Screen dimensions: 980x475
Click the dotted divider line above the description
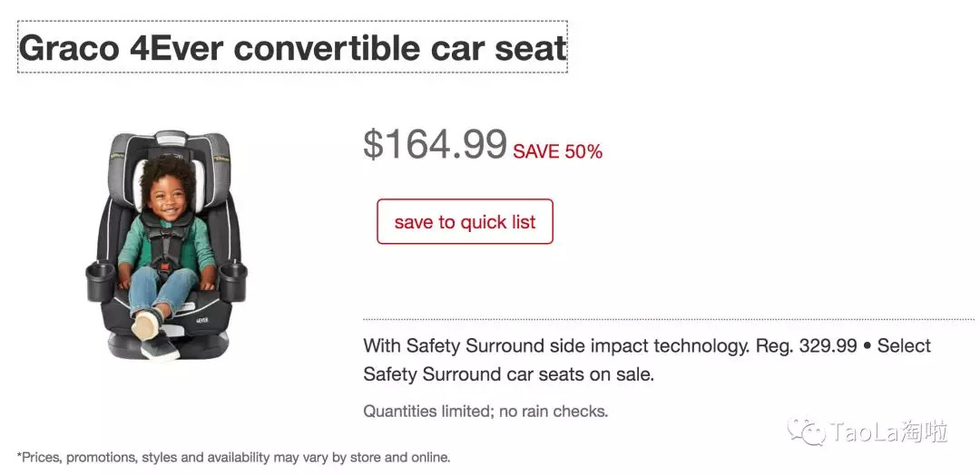click(x=668, y=319)
